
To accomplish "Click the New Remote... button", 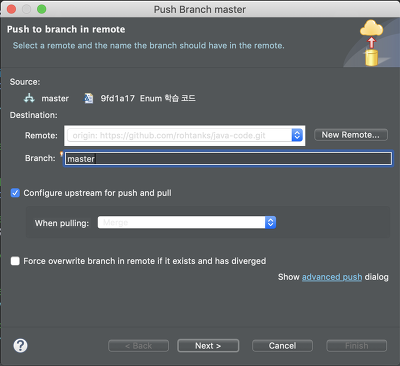I will pos(351,135).
